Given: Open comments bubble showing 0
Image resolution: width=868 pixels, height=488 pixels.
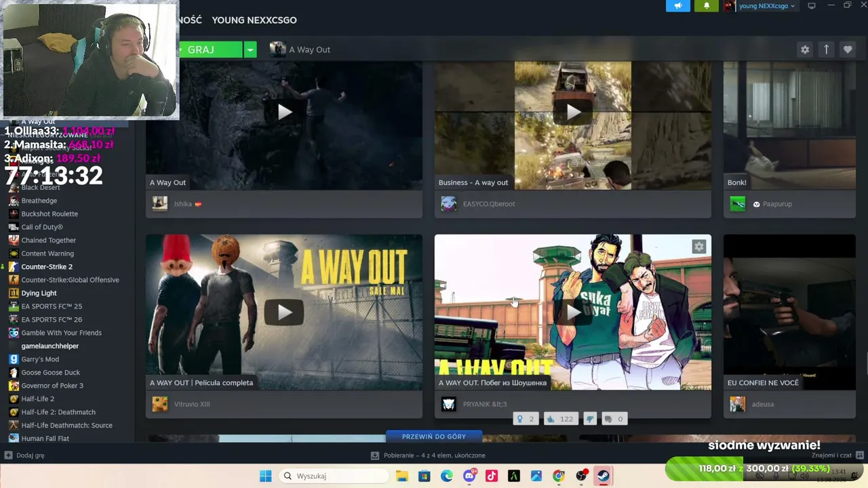Looking at the screenshot, I should pos(614,419).
